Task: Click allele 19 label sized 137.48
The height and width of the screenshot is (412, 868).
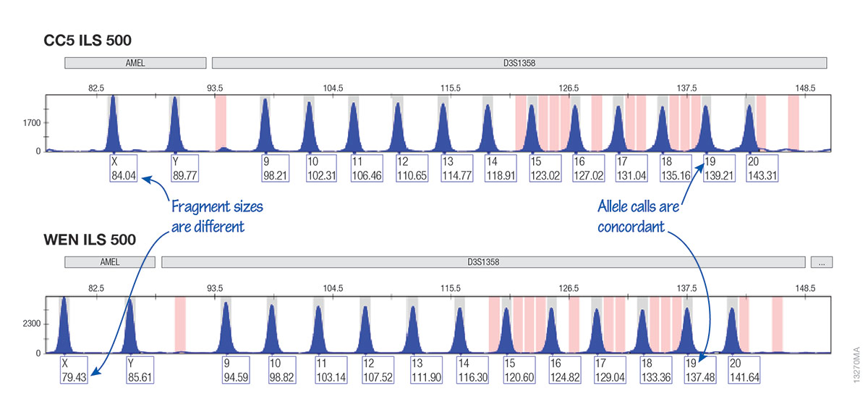Action: pos(699,369)
